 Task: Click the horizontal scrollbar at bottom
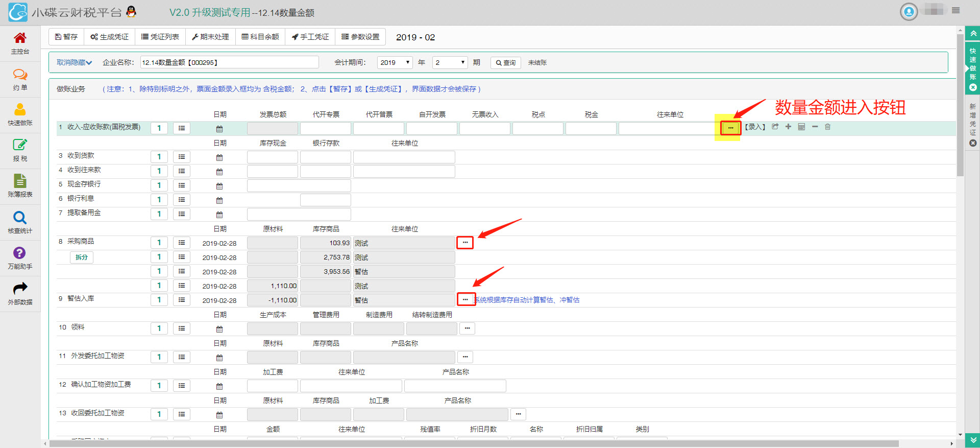pos(474,443)
